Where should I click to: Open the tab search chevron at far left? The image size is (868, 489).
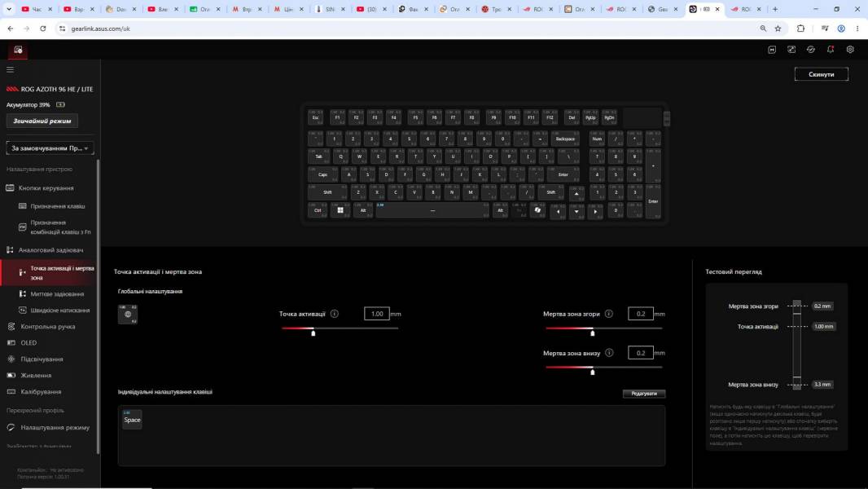(9, 9)
